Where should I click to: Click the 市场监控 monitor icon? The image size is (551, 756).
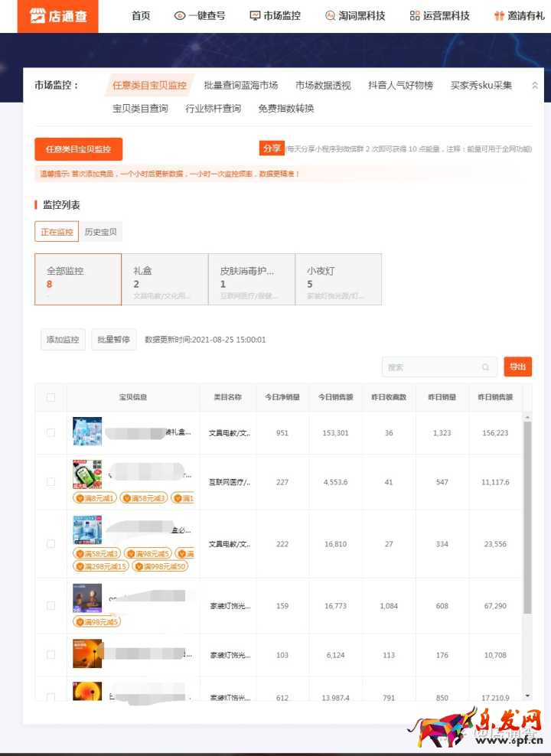(x=256, y=16)
